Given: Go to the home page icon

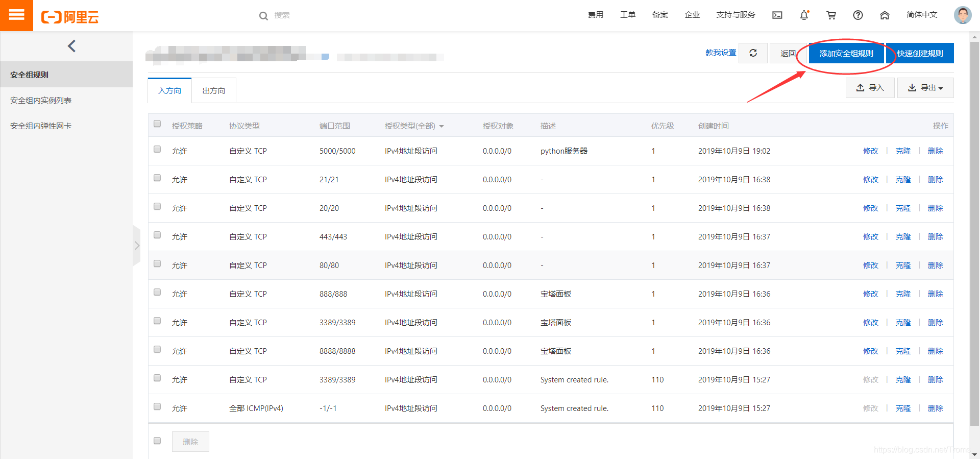Looking at the screenshot, I should point(885,15).
